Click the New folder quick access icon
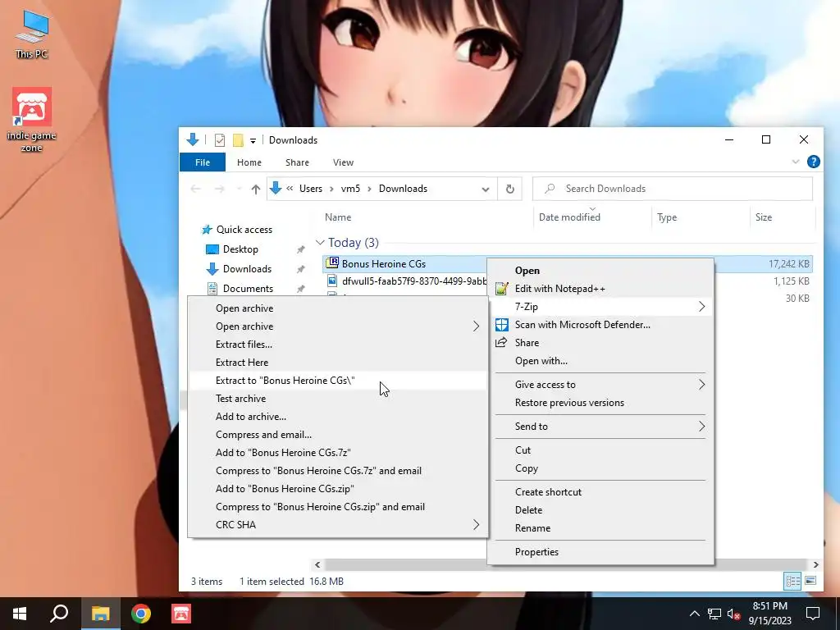840x630 pixels. pyautogui.click(x=238, y=139)
